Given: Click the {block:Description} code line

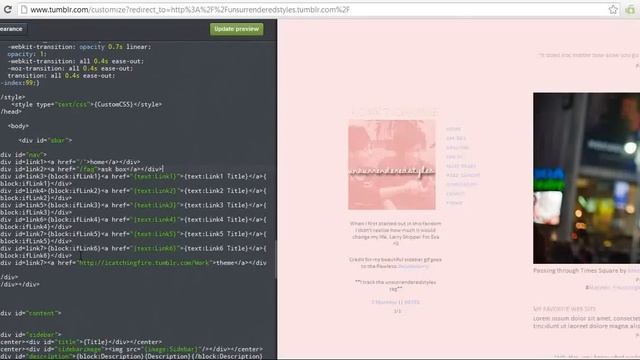Looking at the screenshot, I should (131, 356).
